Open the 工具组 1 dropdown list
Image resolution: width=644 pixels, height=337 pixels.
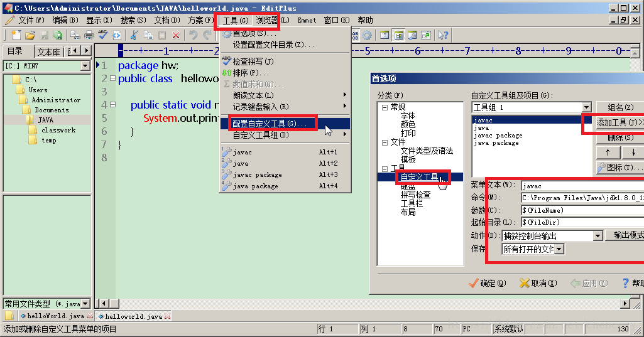pyautogui.click(x=586, y=107)
